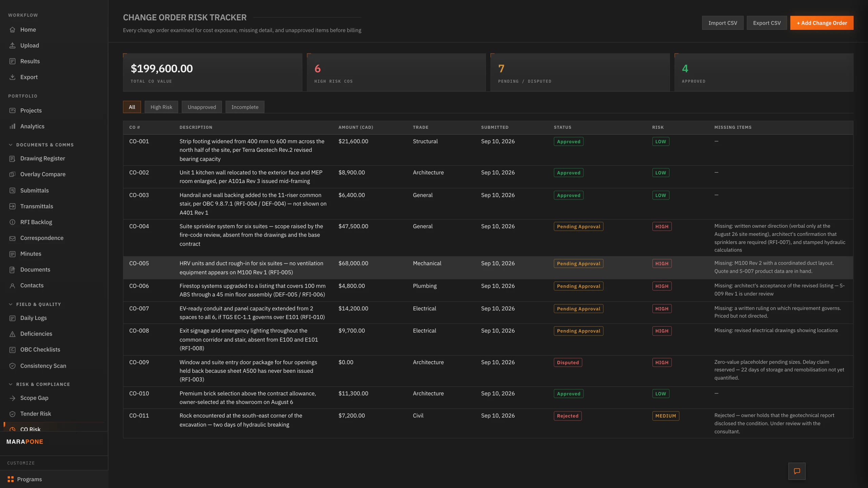868x488 pixels.
Task: Click CO-006 HIGH risk badge
Action: [x=662, y=286]
